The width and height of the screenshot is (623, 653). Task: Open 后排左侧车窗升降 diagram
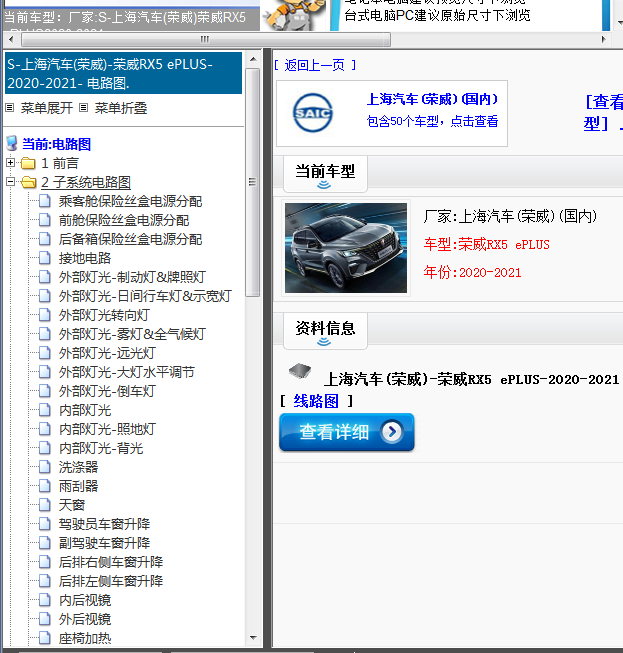pyautogui.click(x=111, y=581)
